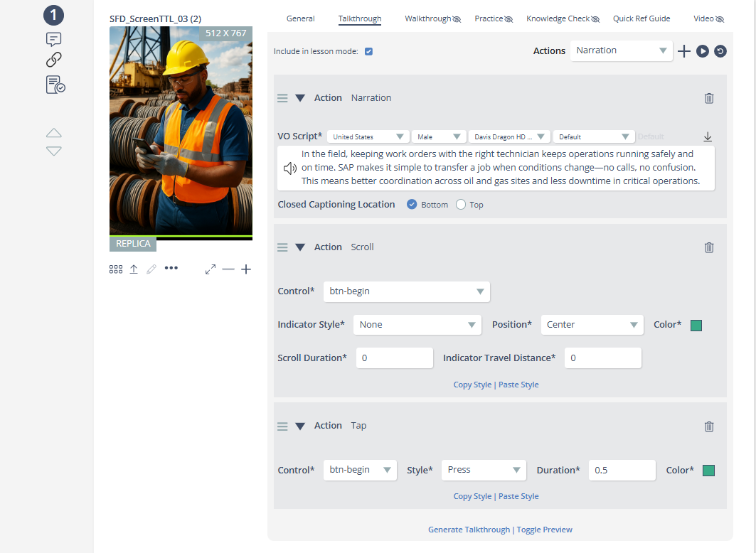
Task: Select Top closed captioning location
Action: [460, 204]
